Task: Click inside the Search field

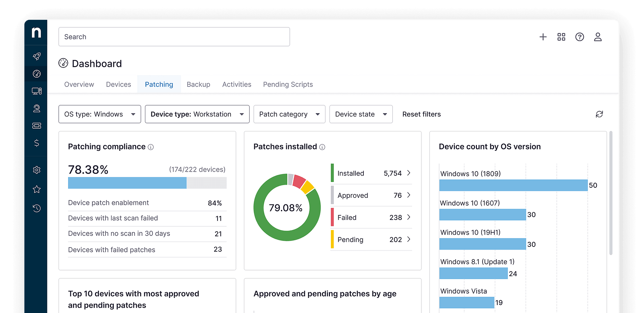Action: [x=174, y=37]
